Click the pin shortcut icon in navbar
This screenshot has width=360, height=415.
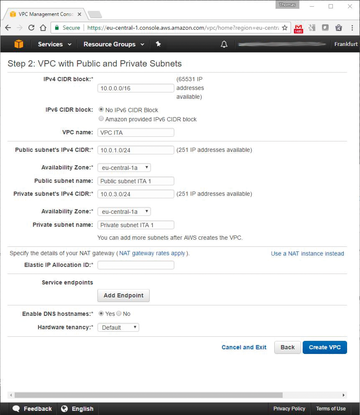pos(158,44)
